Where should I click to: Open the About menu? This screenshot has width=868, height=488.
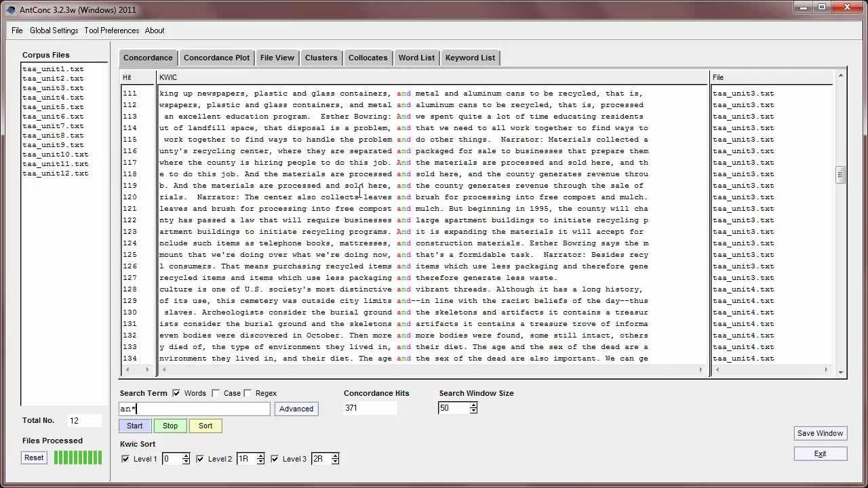[155, 30]
